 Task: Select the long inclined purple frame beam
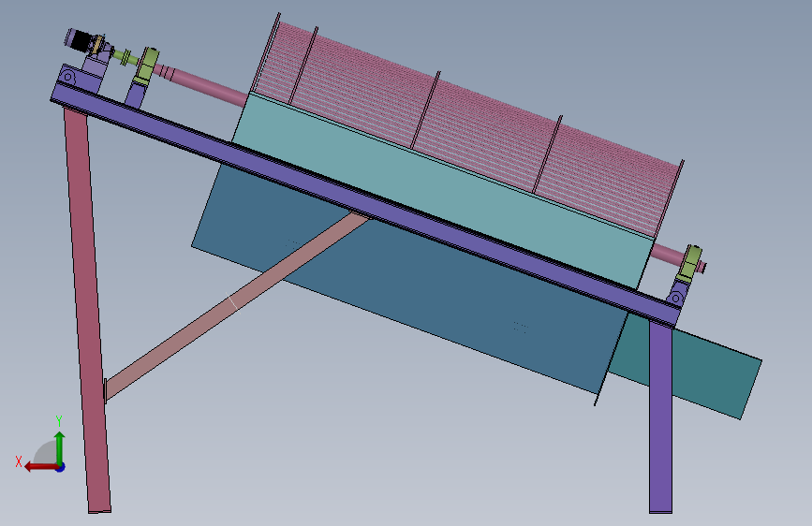[365, 207]
